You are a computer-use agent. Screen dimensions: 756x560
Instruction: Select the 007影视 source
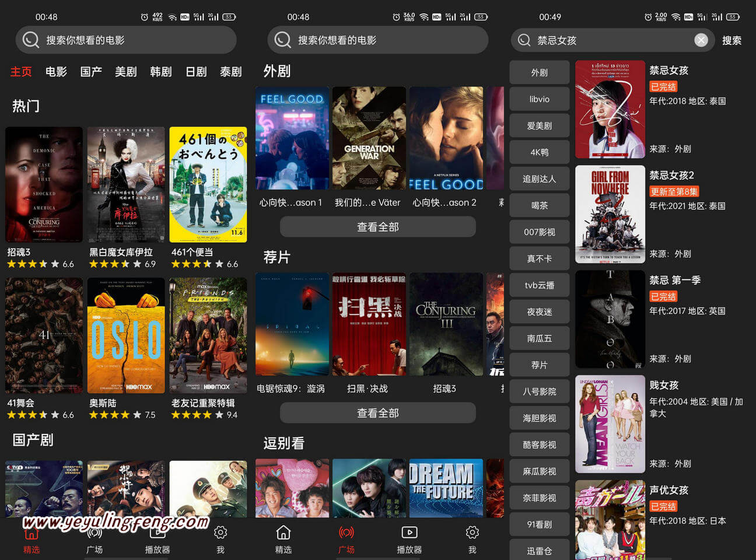tap(540, 232)
